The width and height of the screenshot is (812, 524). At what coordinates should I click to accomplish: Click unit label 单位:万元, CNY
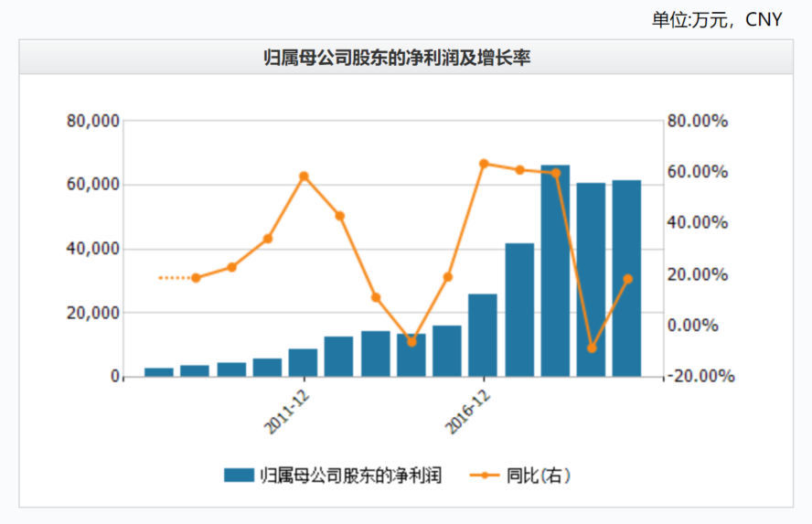717,20
